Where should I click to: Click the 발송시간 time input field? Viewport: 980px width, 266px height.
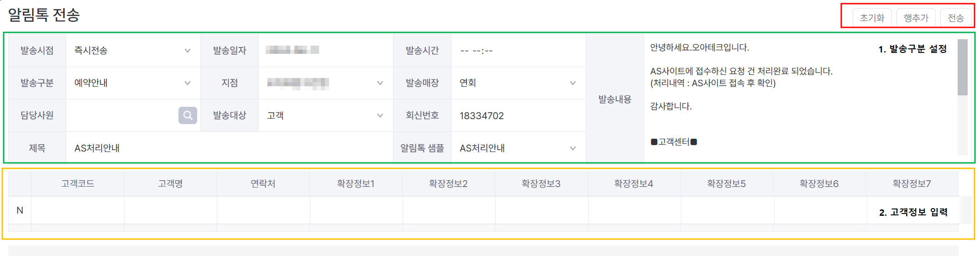[518, 50]
